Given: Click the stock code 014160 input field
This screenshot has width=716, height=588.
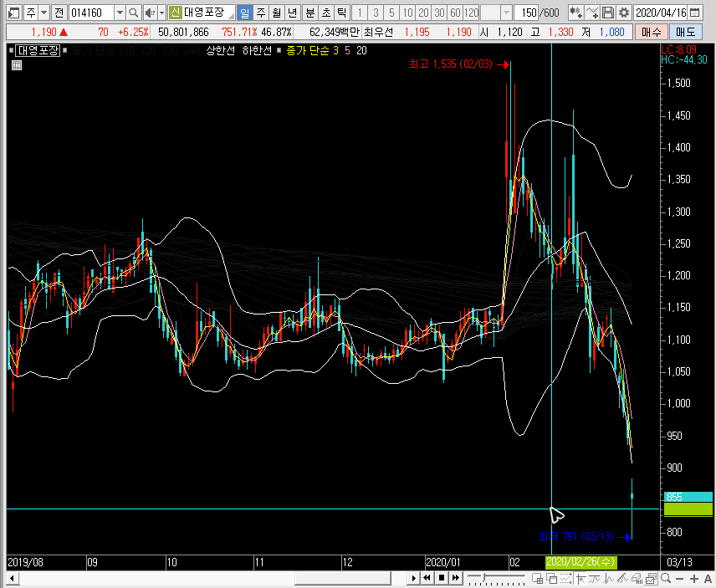Looking at the screenshot, I should click(92, 13).
